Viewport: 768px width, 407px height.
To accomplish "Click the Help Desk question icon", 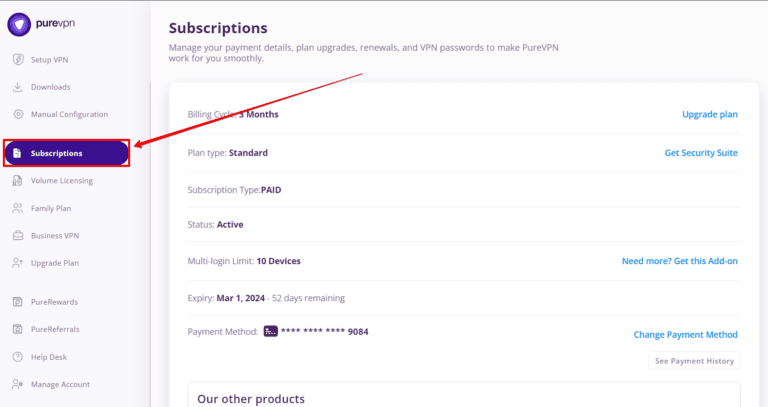I will tap(18, 356).
